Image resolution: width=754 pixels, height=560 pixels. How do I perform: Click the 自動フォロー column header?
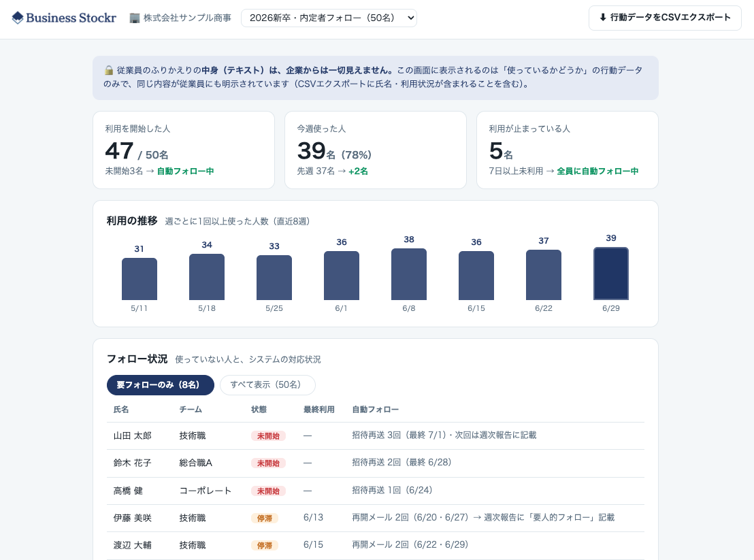375,410
